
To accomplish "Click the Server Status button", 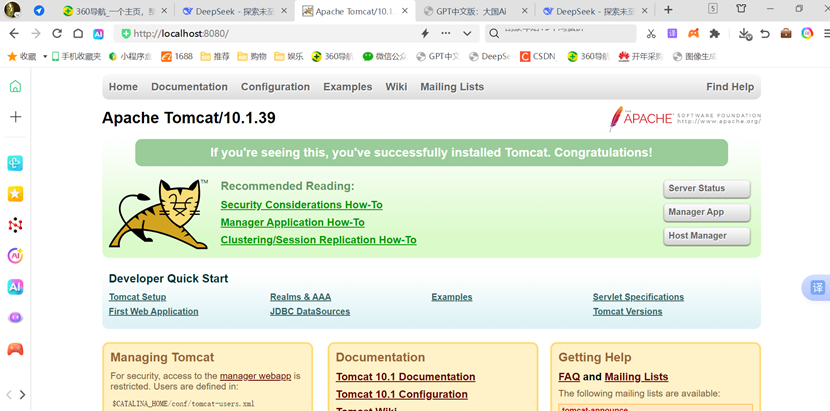I will coord(707,189).
